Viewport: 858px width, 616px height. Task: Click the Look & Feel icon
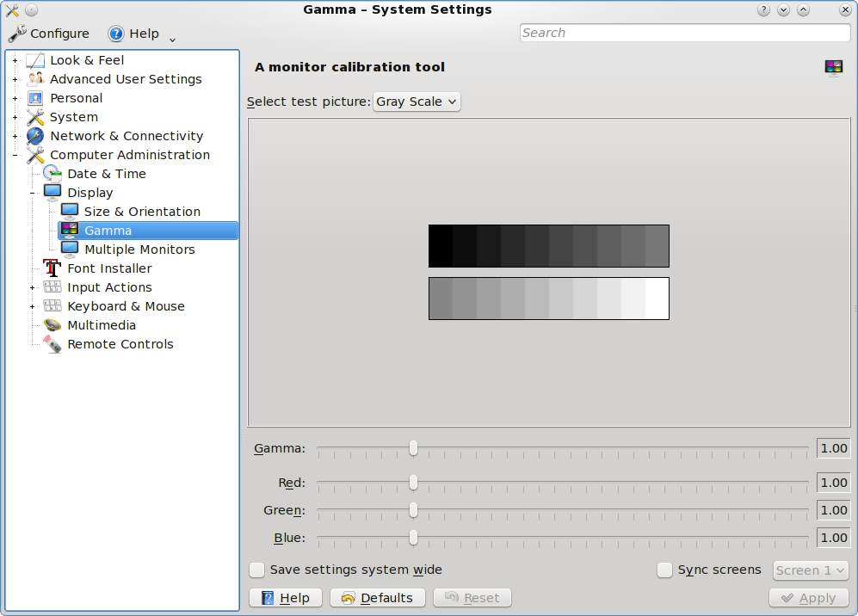[x=35, y=60]
